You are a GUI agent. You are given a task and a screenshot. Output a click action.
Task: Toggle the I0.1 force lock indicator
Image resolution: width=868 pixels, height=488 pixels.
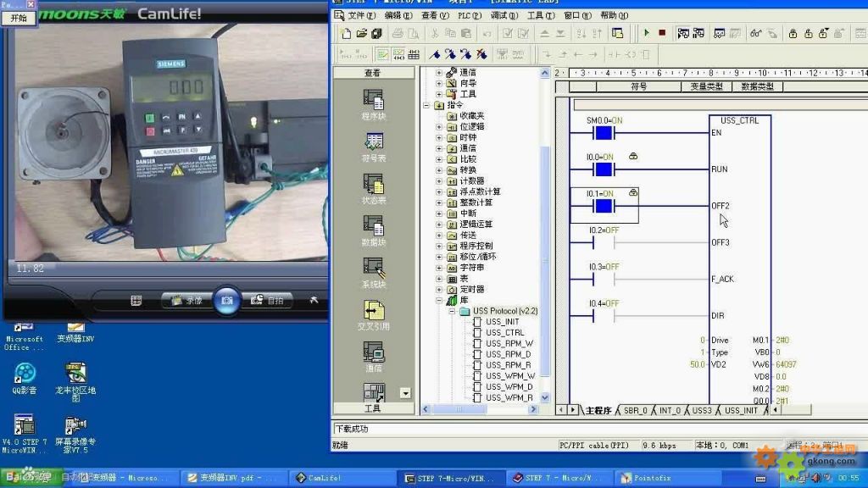[x=633, y=193]
